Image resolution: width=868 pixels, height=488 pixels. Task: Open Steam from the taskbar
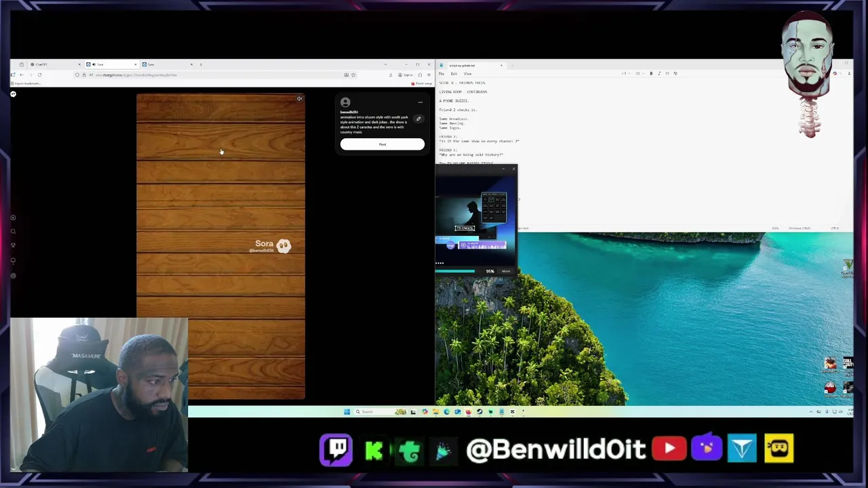click(479, 411)
